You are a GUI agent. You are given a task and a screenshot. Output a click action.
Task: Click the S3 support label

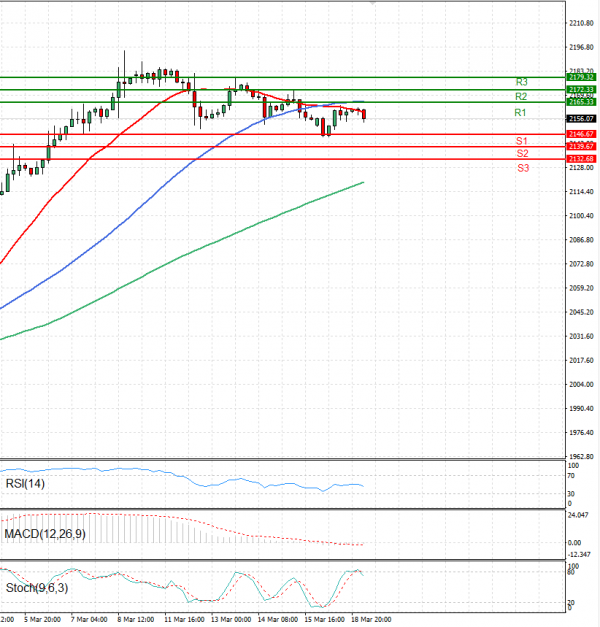(x=523, y=168)
